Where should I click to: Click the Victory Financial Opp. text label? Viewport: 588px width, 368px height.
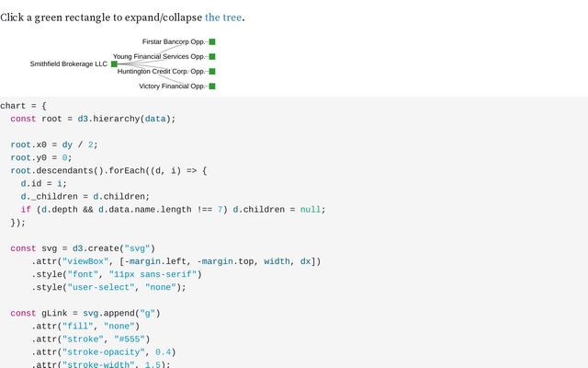pos(172,86)
